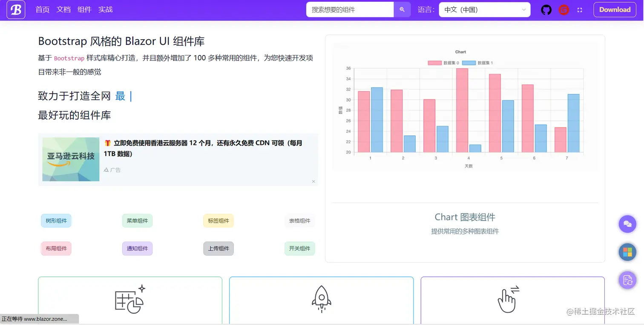Viewport: 644px width, 325px height.
Task: Click the 开关组件 tag
Action: click(300, 249)
